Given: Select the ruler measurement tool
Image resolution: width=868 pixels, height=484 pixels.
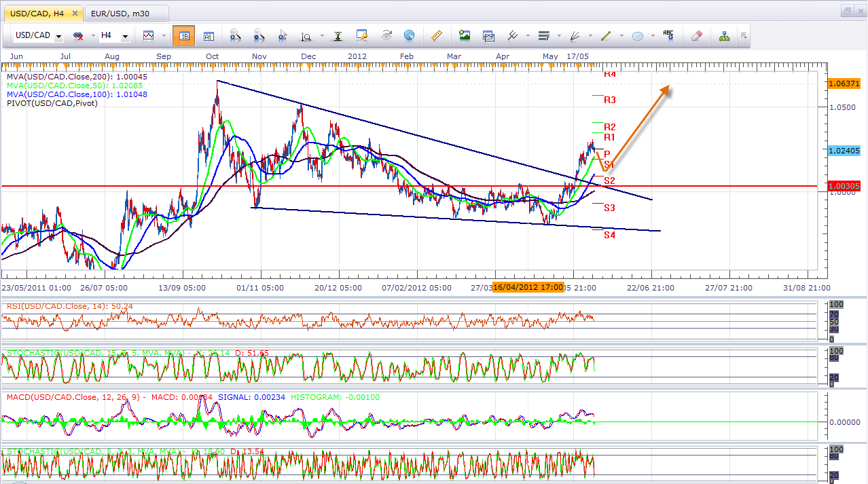Looking at the screenshot, I should click(437, 36).
